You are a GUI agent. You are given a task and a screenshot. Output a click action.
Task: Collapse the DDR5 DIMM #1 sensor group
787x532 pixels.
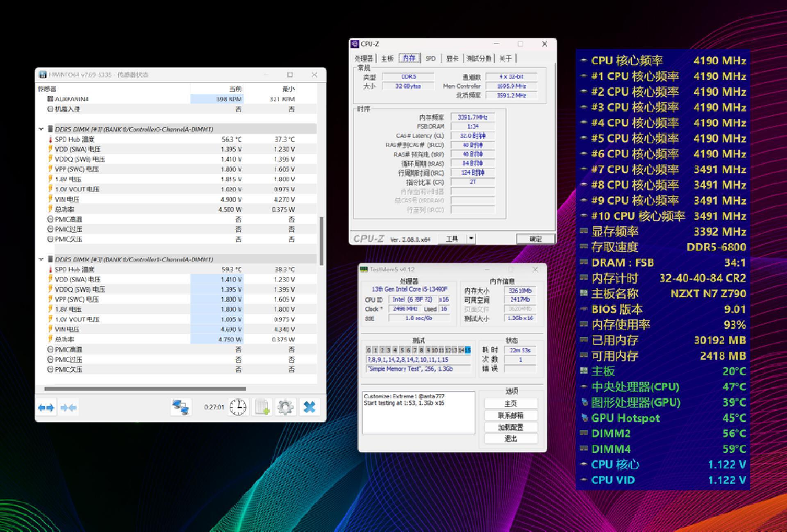41,129
